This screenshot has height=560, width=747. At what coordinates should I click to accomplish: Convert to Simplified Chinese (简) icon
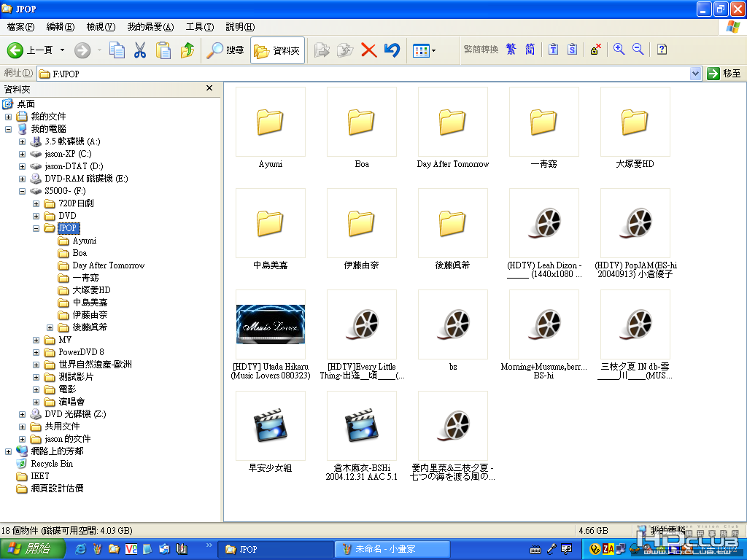click(x=530, y=49)
